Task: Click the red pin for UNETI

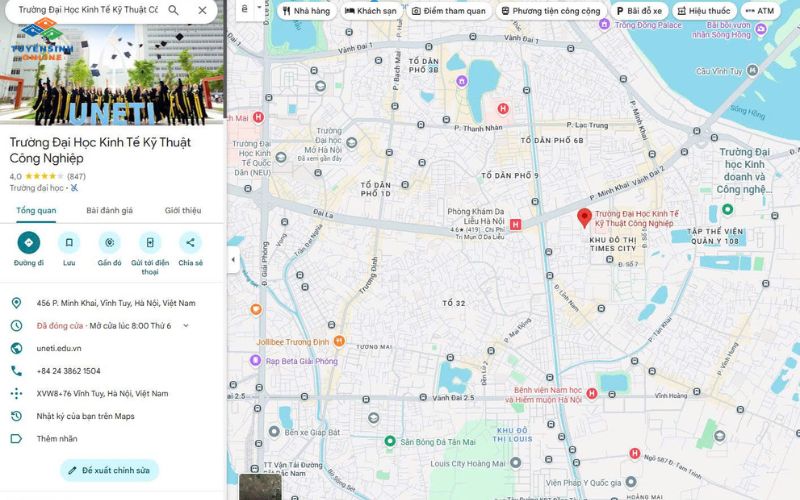Action: (x=584, y=217)
